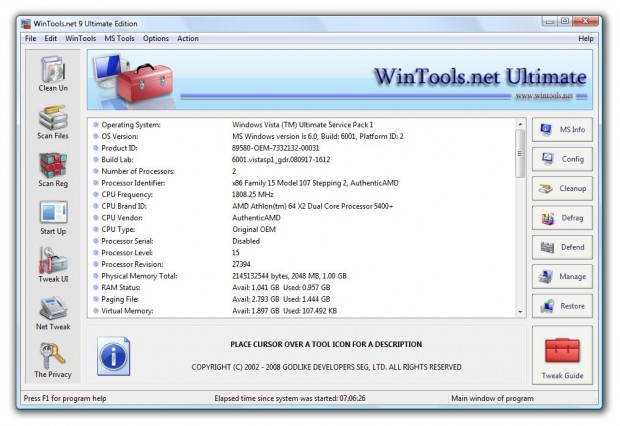Open the Action menu
This screenshot has width=620, height=426.
188,38
